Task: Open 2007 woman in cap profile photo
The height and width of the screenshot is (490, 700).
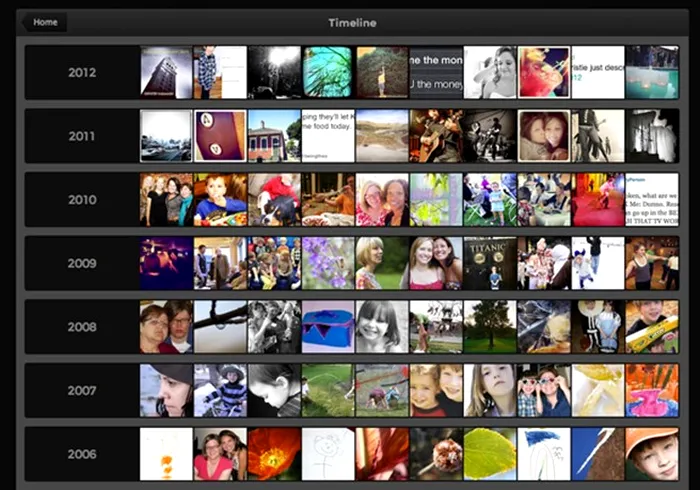Action: pyautogui.click(x=166, y=390)
